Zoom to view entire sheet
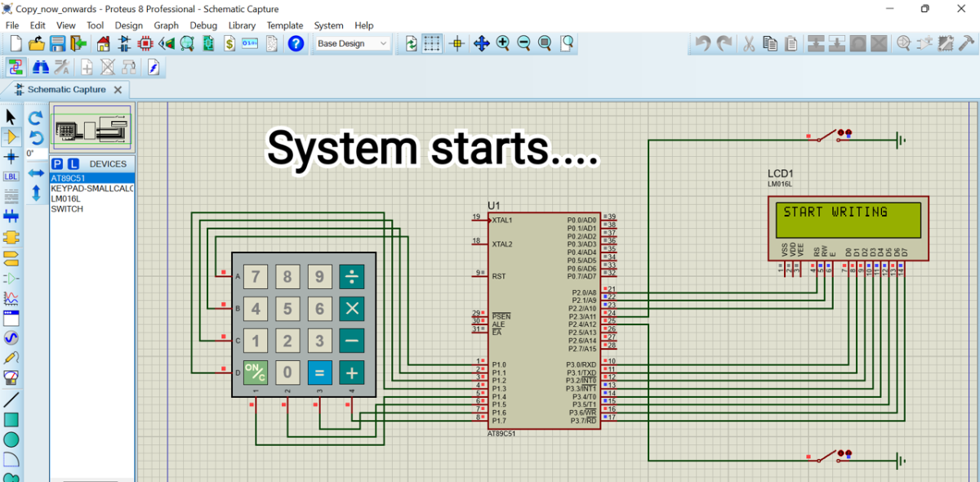The height and width of the screenshot is (482, 980). pyautogui.click(x=546, y=43)
